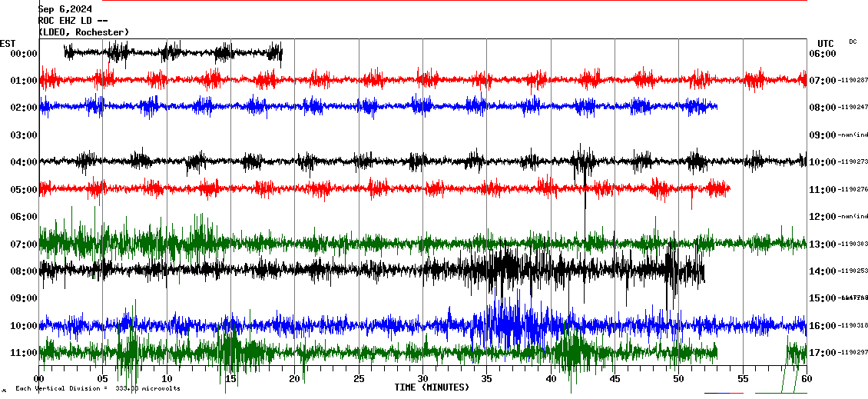Image resolution: width=868 pixels, height=399 pixels.
Task: Click the DC label in top right corner
Action: click(x=853, y=42)
